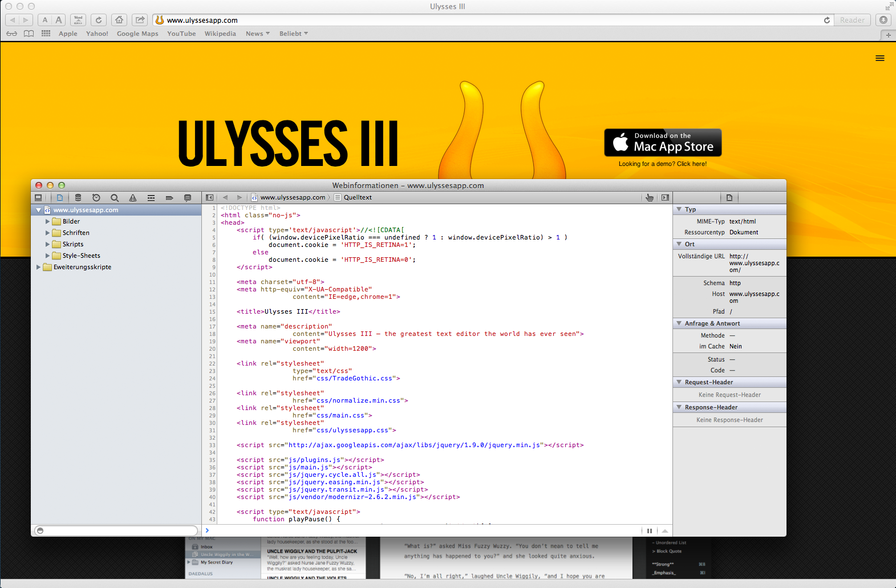Open the Issues warning triangle icon
Viewport: 896px width, 588px height.
(133, 198)
